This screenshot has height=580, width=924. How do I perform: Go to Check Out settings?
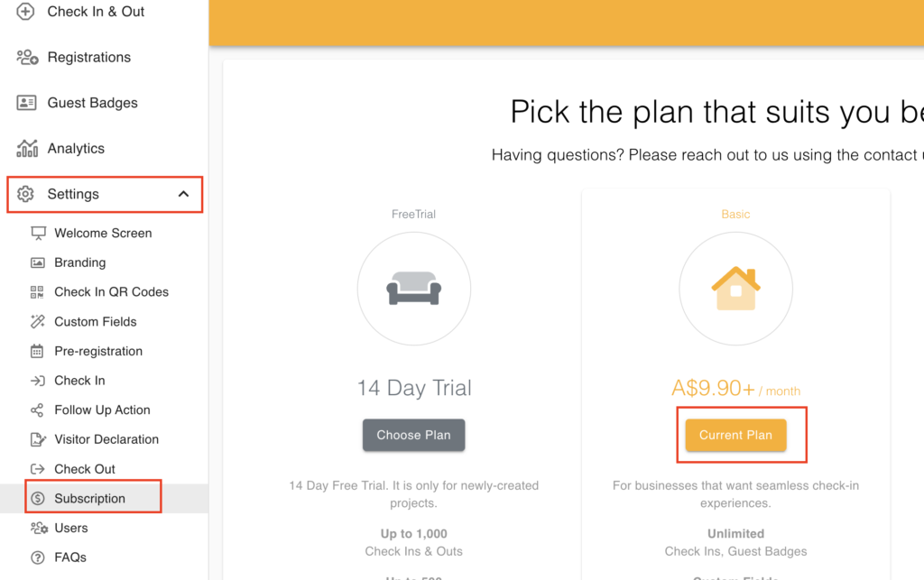tap(85, 469)
